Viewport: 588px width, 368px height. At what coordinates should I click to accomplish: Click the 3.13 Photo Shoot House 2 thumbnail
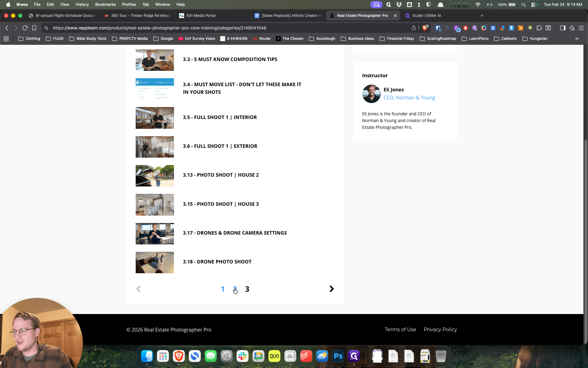[x=155, y=176]
